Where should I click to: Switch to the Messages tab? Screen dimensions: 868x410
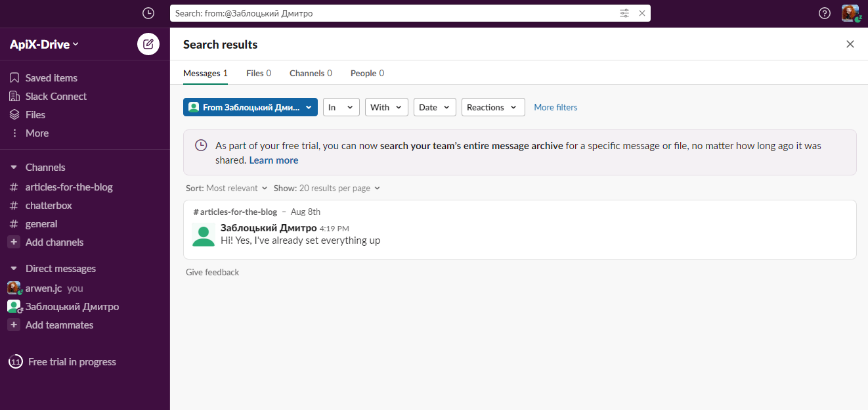click(x=206, y=73)
